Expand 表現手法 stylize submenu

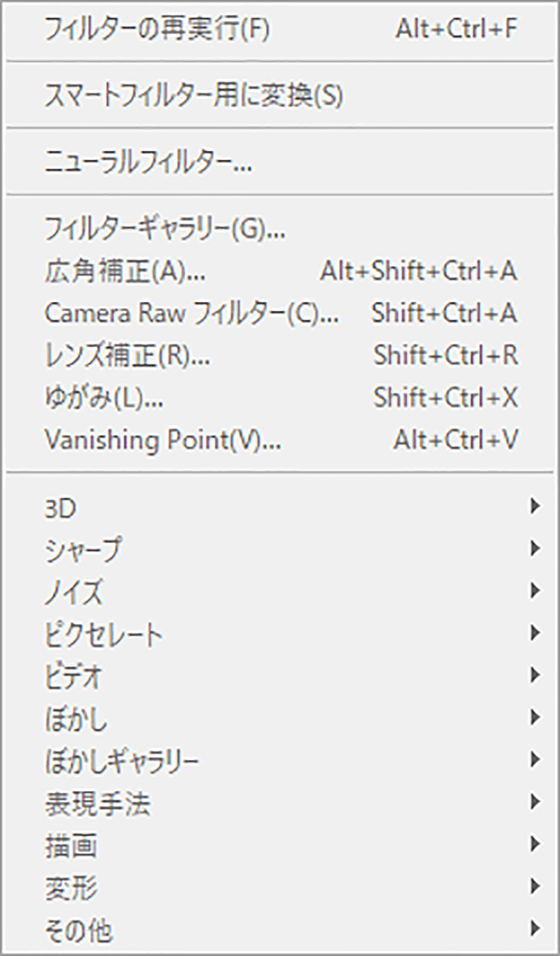tap(97, 803)
